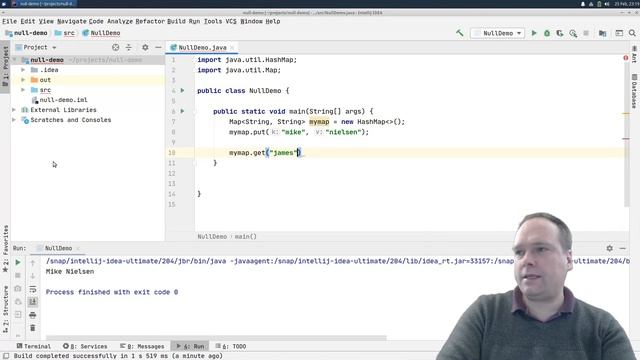The width and height of the screenshot is (640, 360).
Task: Click the Stop square in Run panel
Action: pos(18,276)
